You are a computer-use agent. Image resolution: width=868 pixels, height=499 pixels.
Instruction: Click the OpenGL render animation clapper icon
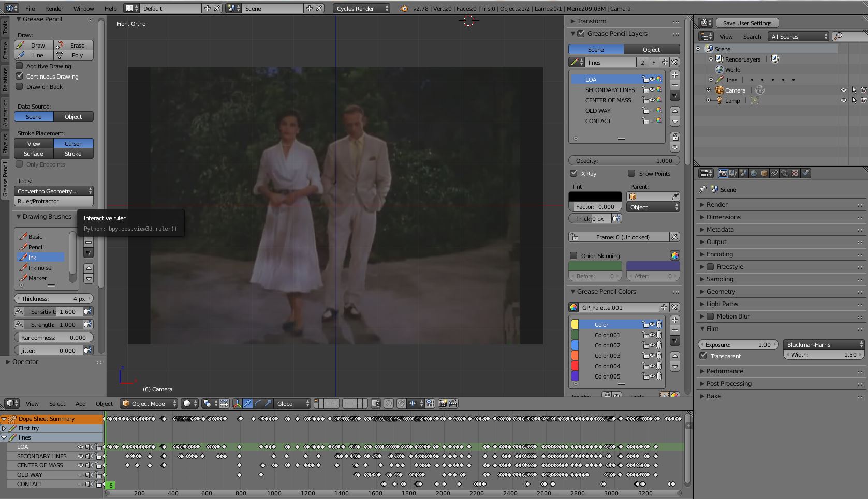coord(453,403)
